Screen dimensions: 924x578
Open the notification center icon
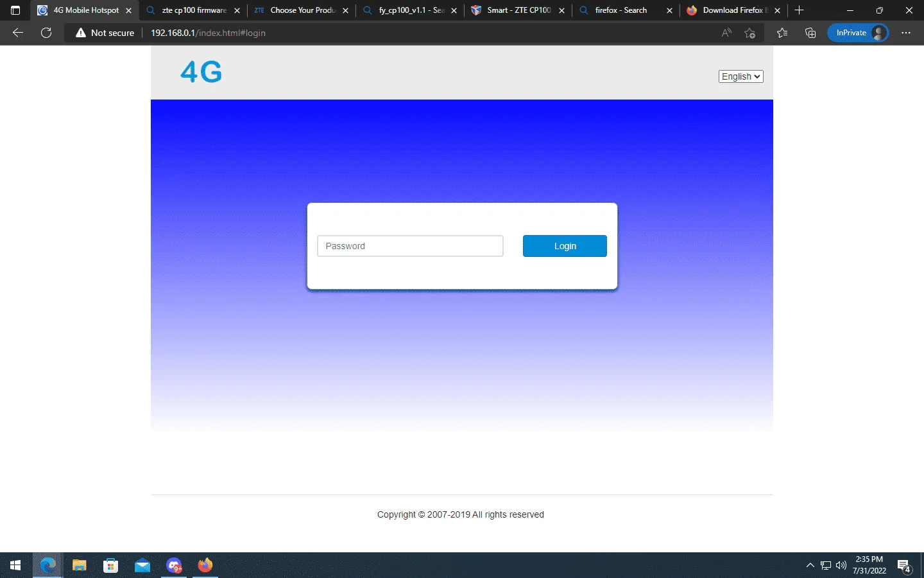[905, 566]
